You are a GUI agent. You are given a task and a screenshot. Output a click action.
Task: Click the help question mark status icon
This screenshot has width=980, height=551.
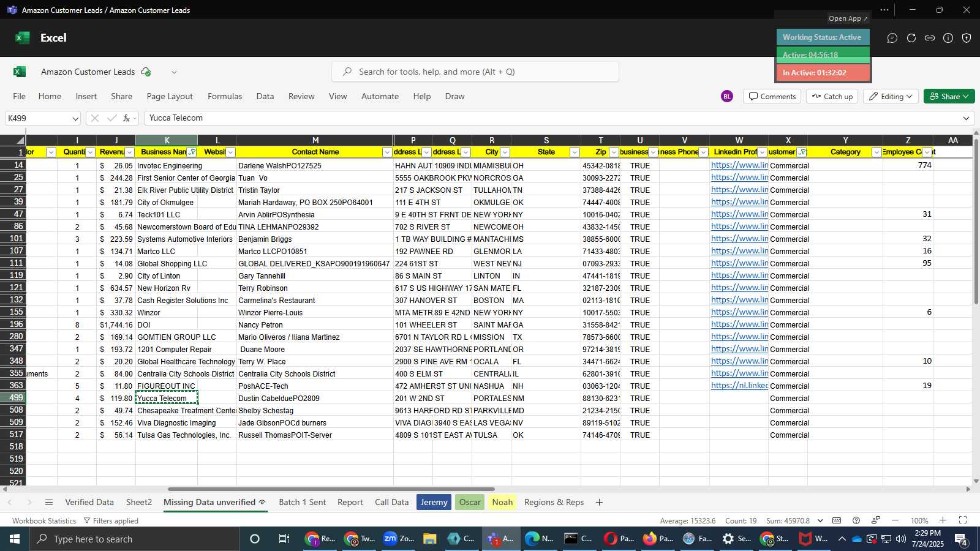pos(856,520)
